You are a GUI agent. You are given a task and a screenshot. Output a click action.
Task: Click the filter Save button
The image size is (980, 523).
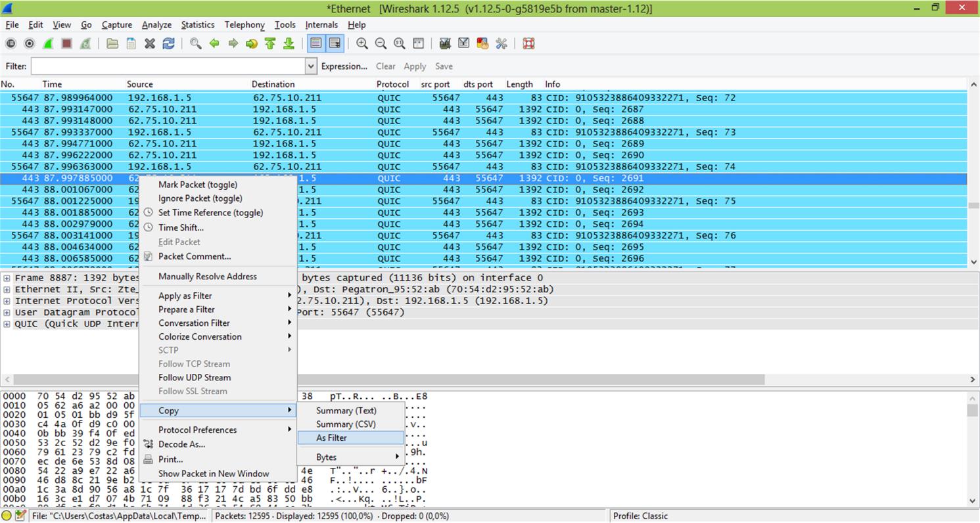click(x=444, y=66)
